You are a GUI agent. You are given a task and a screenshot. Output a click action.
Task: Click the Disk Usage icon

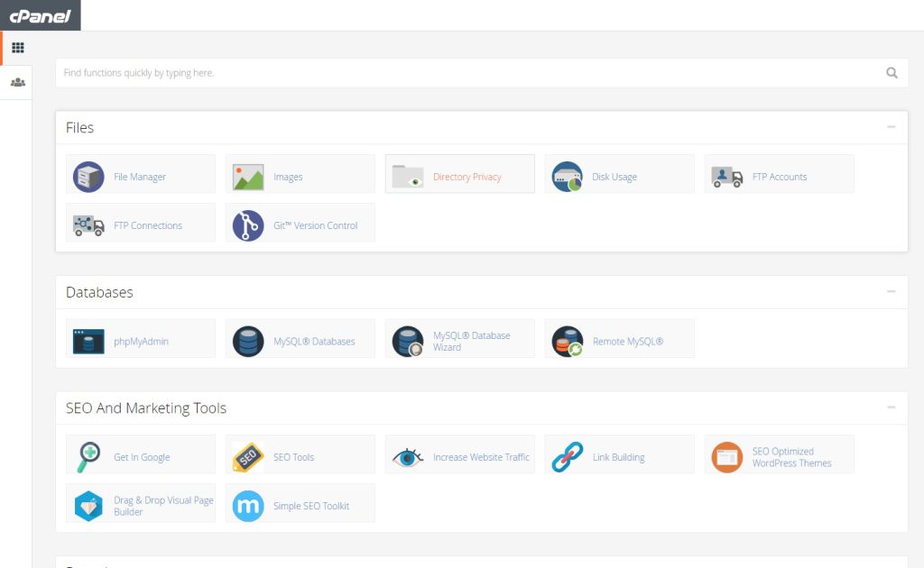[567, 177]
